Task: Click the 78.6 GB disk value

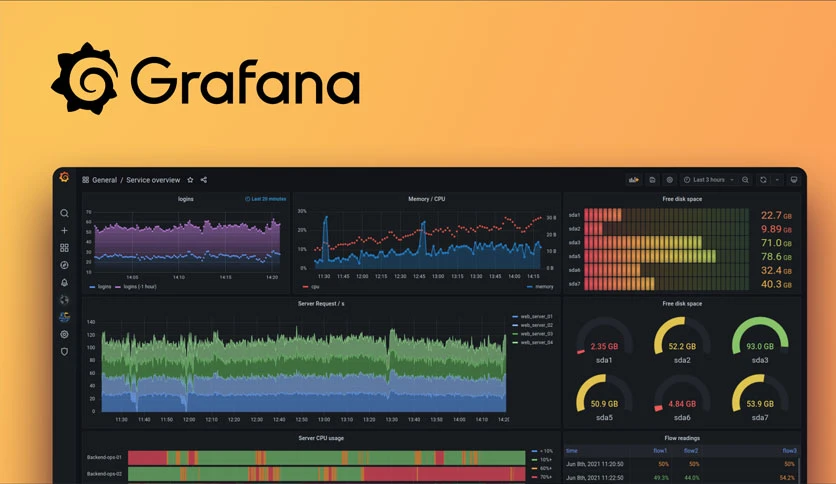Action: pos(776,257)
